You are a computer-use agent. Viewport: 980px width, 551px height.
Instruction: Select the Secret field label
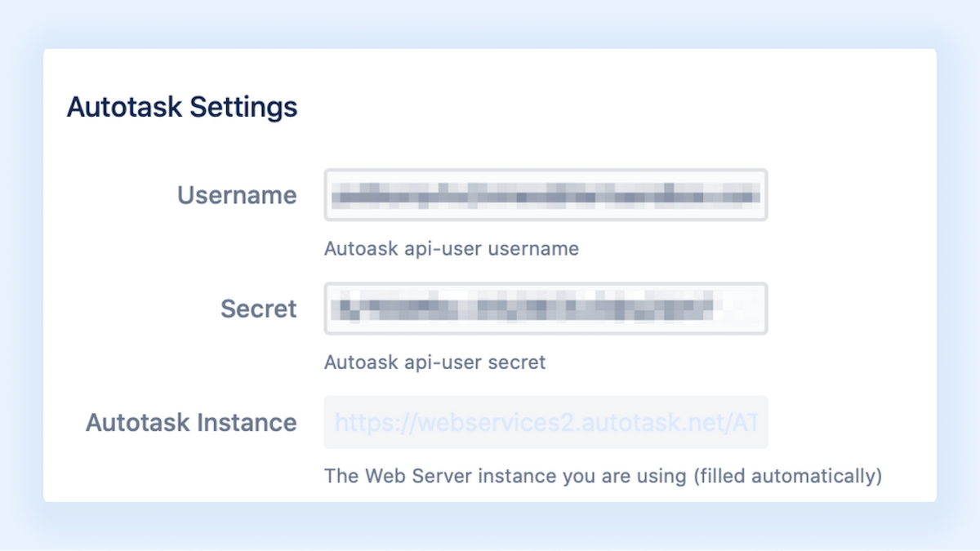click(x=258, y=309)
